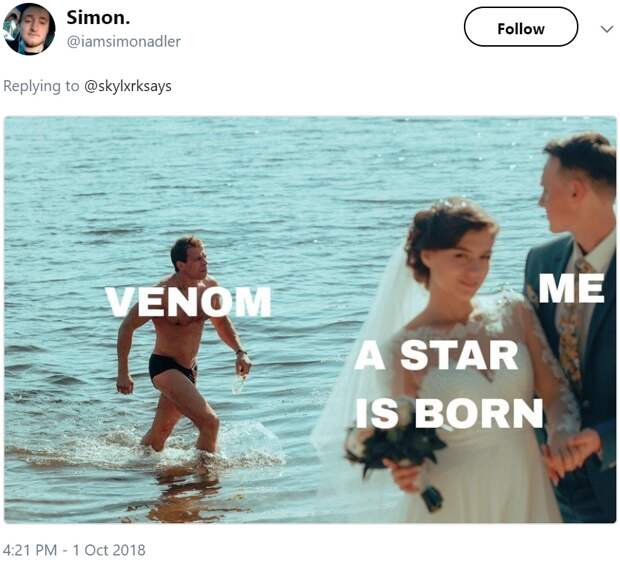Click the 'IS BORN' caption text

tap(449, 413)
